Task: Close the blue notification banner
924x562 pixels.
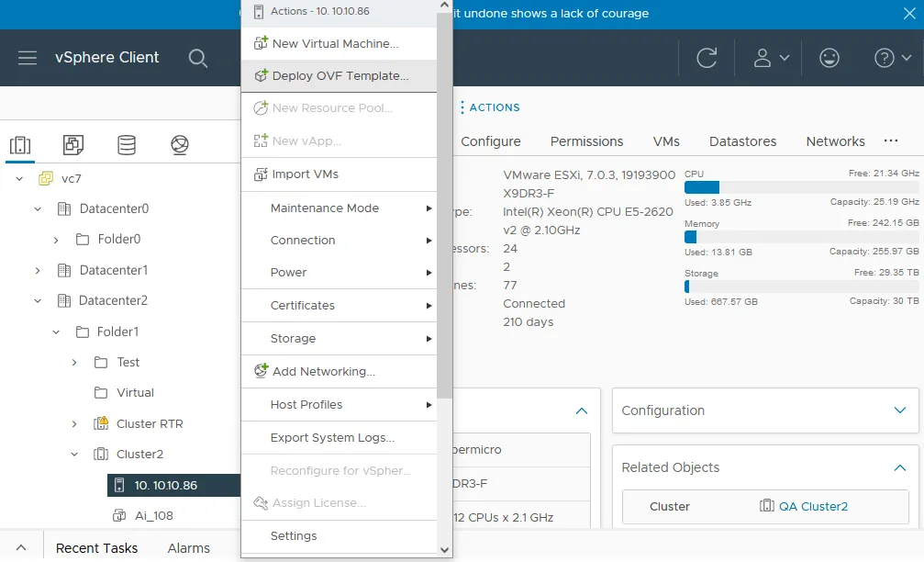Action: pyautogui.click(x=908, y=14)
